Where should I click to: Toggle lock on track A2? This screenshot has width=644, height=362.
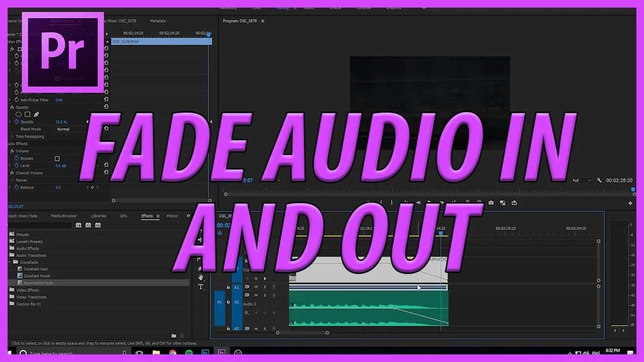[228, 302]
